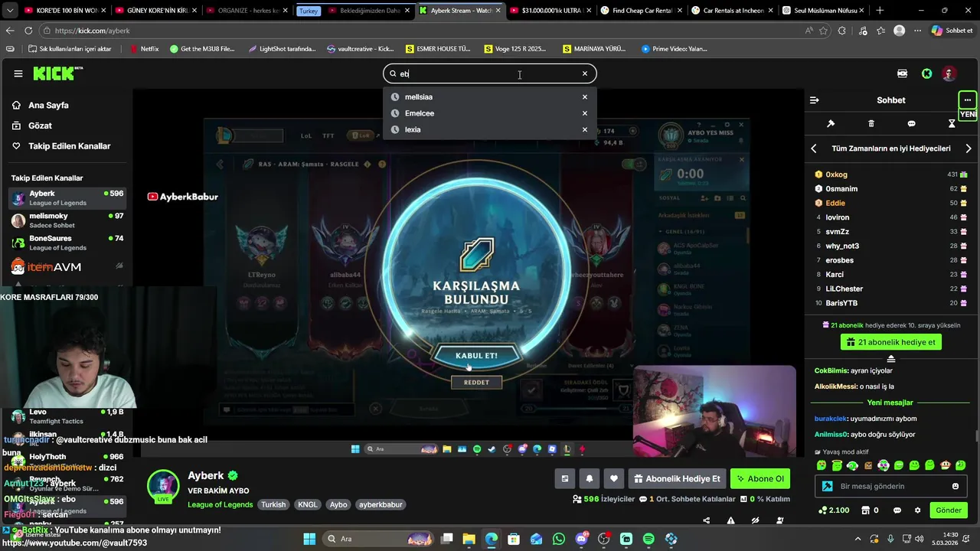Open the Kick hamburger menu

point(18,73)
